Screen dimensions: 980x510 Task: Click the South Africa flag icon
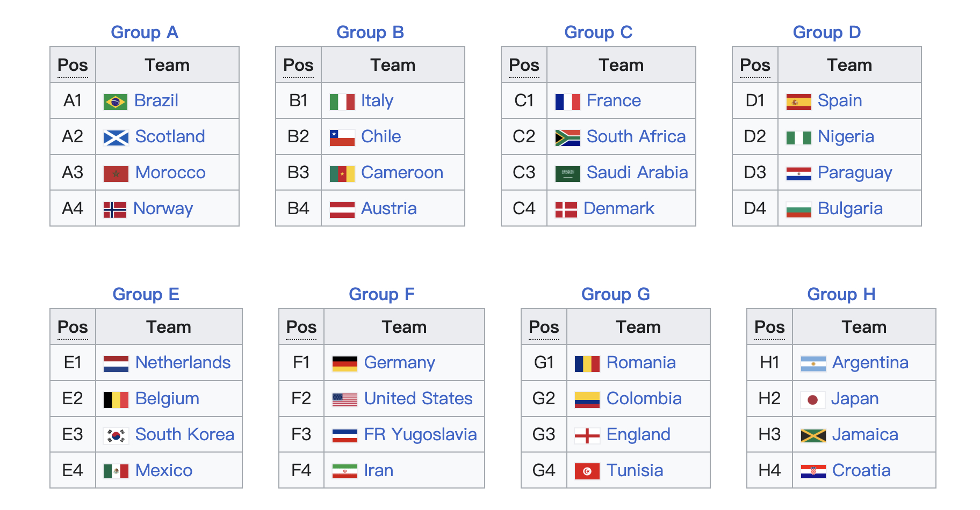tap(567, 137)
